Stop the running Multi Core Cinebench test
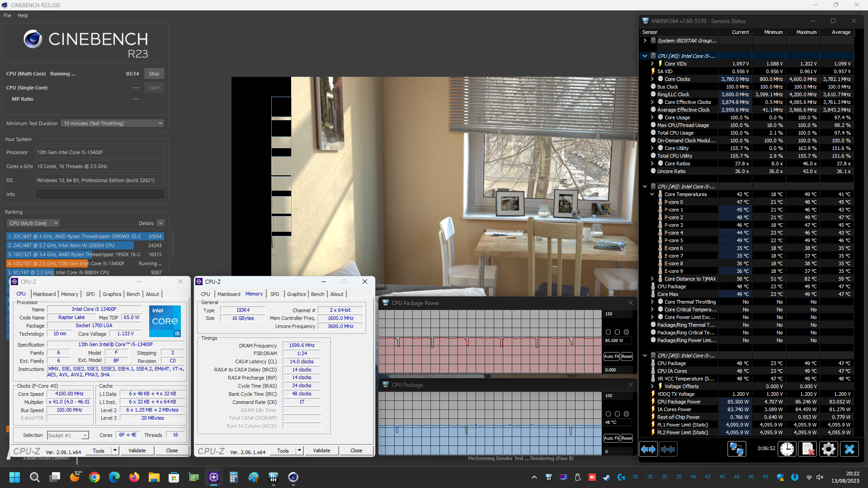Image resolution: width=868 pixels, height=488 pixels. click(154, 74)
